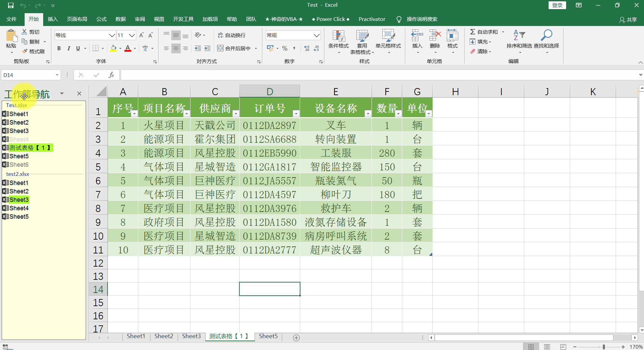The height and width of the screenshot is (350, 644).
Task: Toggle Bold formatting
Action: 59,48
